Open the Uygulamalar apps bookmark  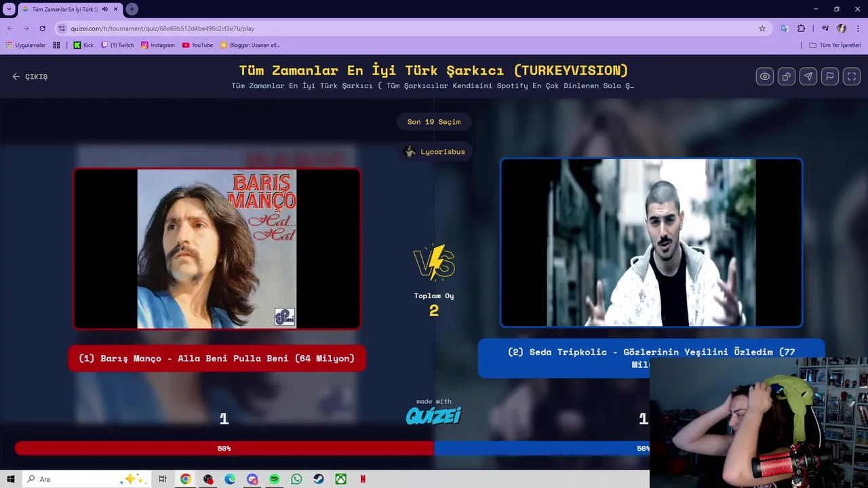tap(26, 45)
